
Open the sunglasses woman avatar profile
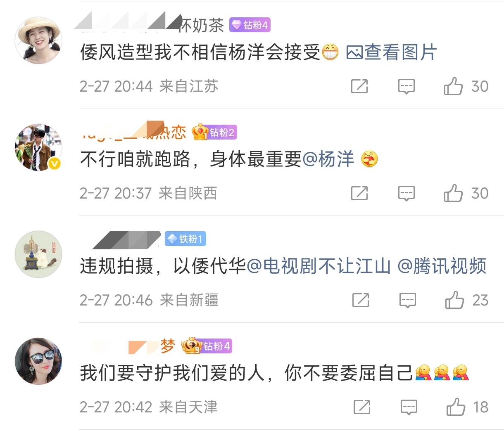38,361
